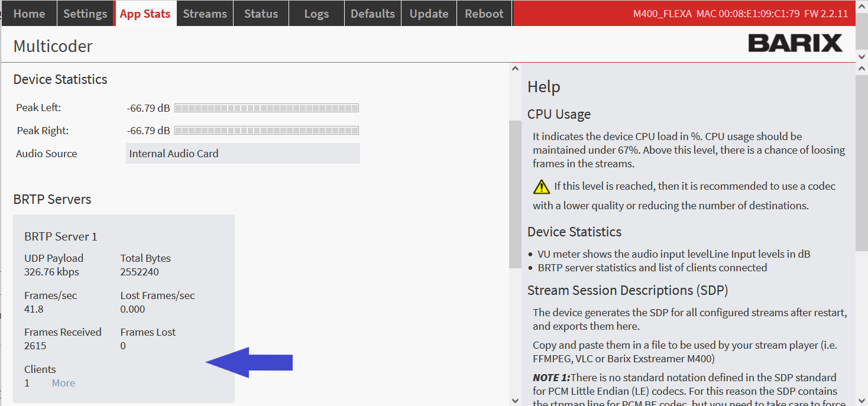Click the large blue arrow pointing at Clients
This screenshot has width=868, height=406.
pos(249,362)
